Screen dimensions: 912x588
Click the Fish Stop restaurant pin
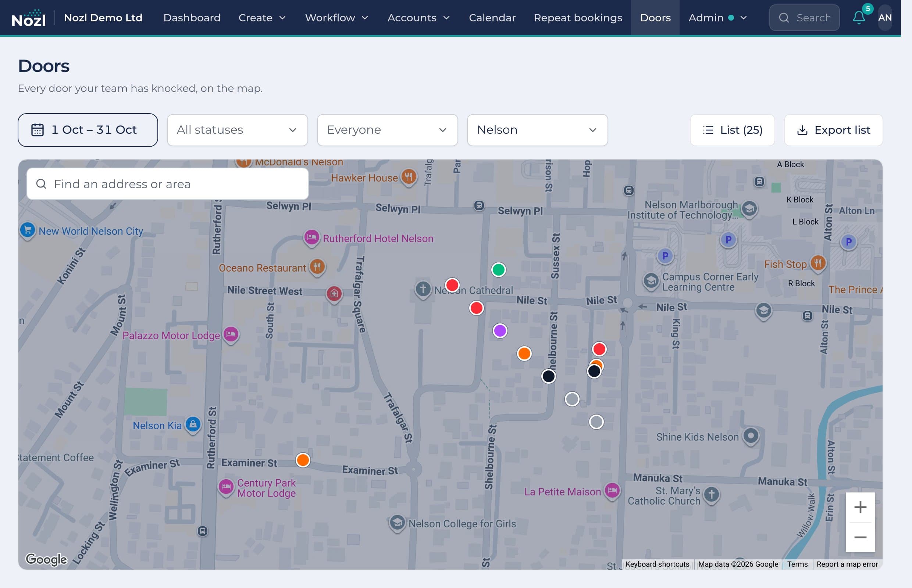[x=817, y=263]
